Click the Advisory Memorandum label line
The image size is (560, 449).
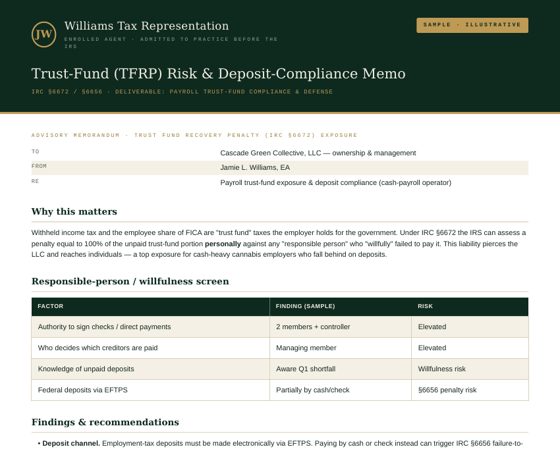point(194,135)
